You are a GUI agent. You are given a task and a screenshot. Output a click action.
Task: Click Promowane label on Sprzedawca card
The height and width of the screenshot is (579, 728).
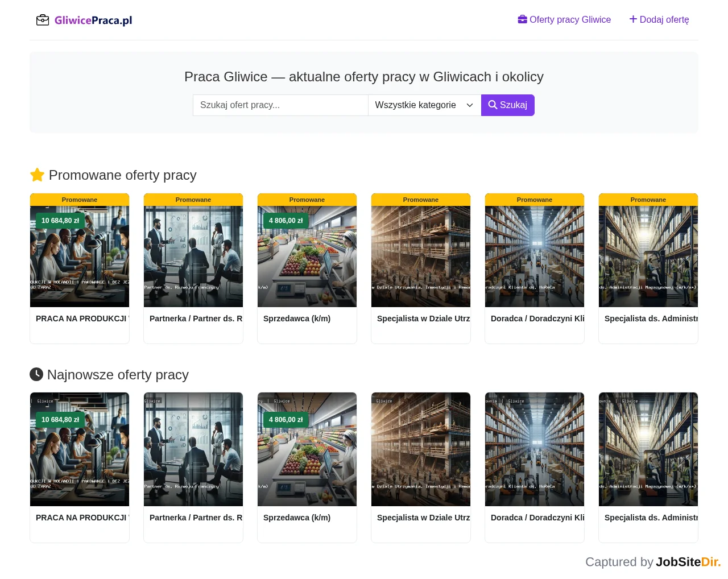[307, 200]
